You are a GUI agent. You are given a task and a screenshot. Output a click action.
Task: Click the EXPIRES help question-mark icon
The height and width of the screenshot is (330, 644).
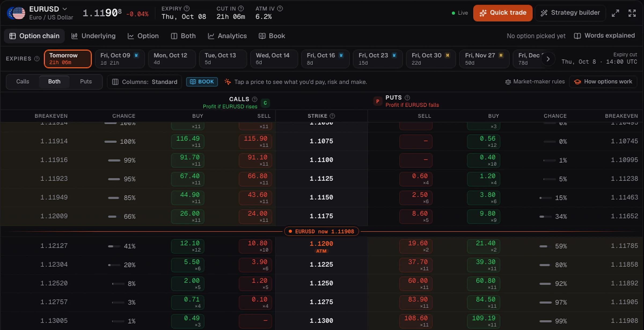pos(37,59)
